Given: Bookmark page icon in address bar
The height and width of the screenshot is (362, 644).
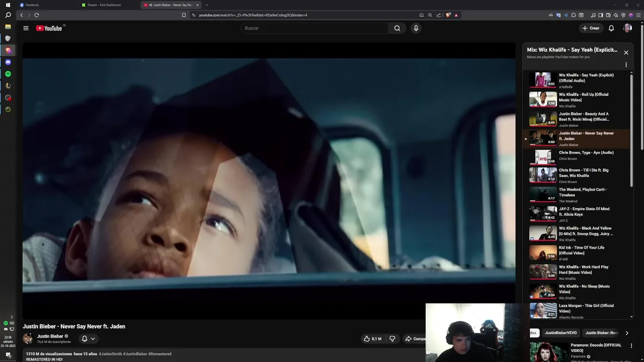Looking at the screenshot, I should pos(184,15).
